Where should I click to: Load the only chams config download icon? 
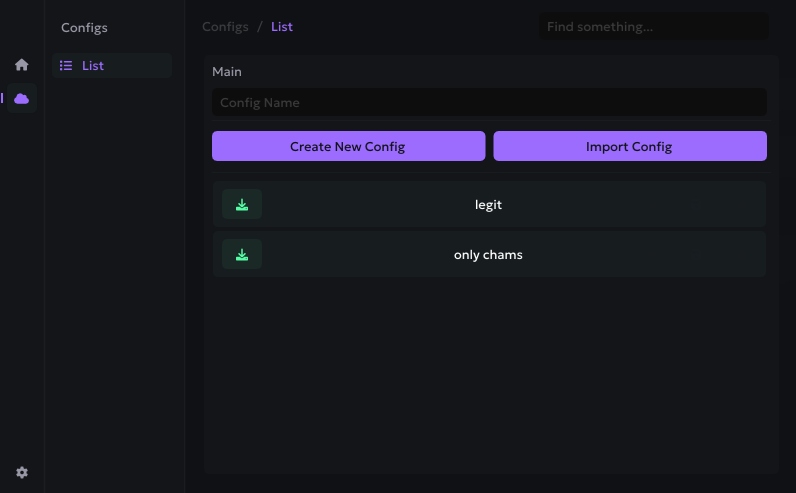[242, 254]
